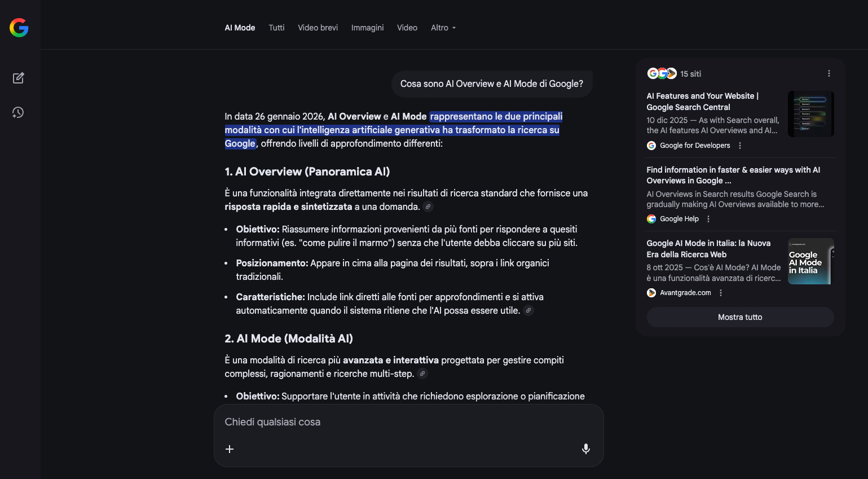Visit the Avantgrade.com source
Image resolution: width=868 pixels, height=479 pixels.
click(x=685, y=292)
